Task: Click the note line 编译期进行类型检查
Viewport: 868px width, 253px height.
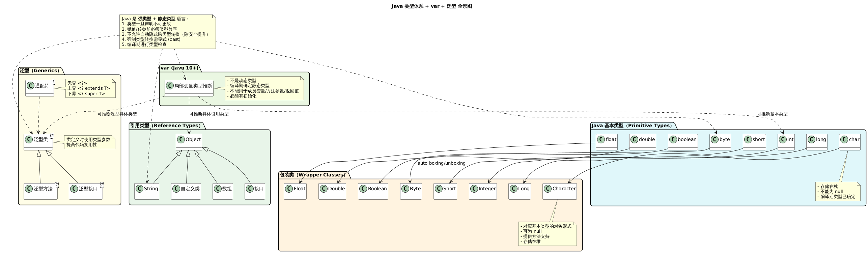Action: tap(144, 44)
